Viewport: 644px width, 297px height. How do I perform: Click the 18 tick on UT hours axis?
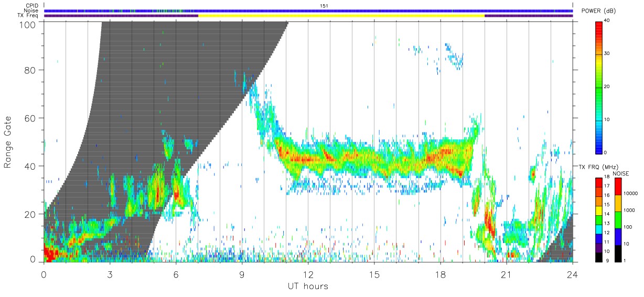tap(441, 274)
